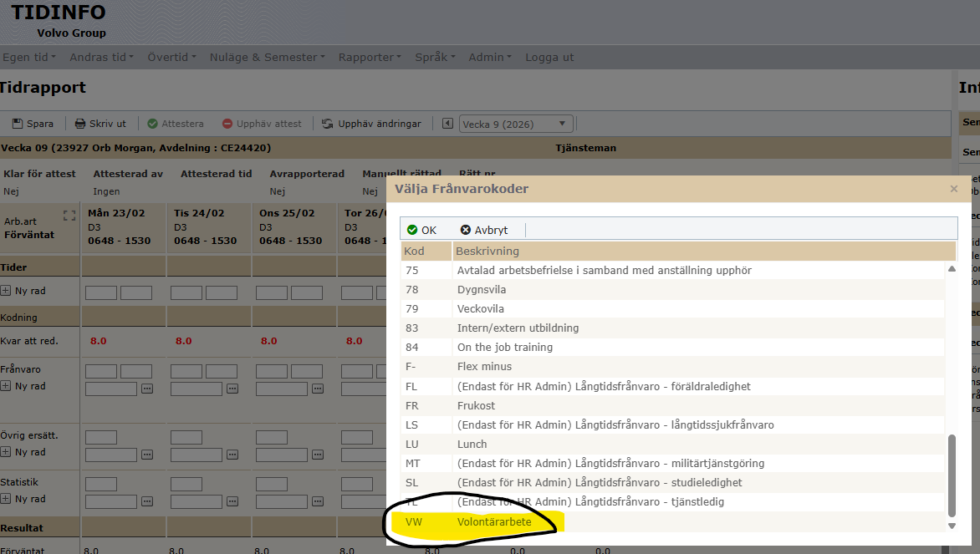Expand Ny rad under Tider
Screen dimensions: 980x554
[x=6, y=291]
